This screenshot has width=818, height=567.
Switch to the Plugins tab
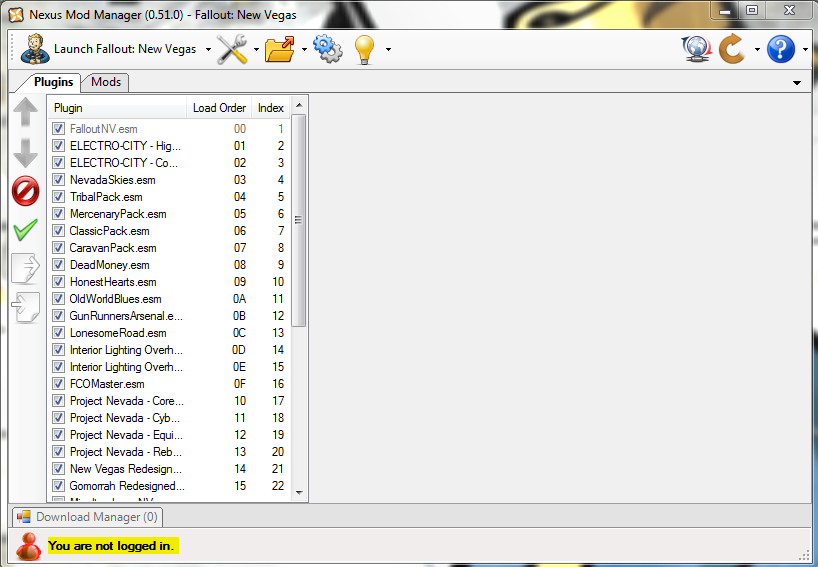(x=53, y=82)
